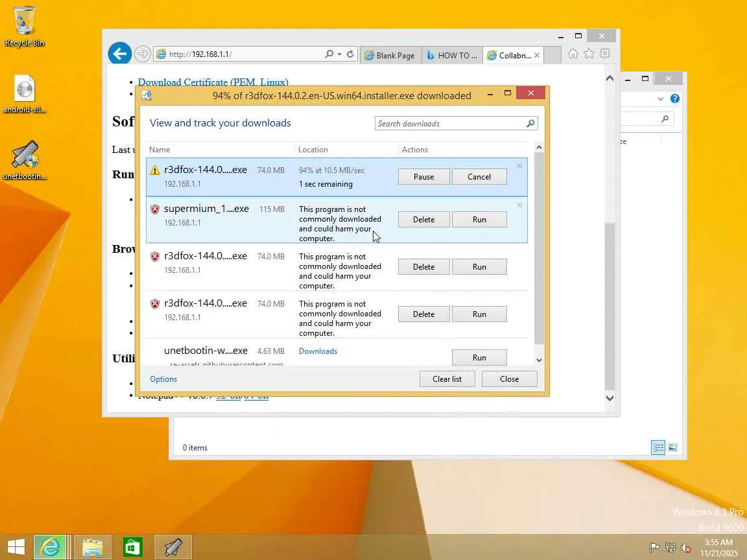Cancel the in-progress r3dfox download
The height and width of the screenshot is (560, 747).
[x=479, y=177]
